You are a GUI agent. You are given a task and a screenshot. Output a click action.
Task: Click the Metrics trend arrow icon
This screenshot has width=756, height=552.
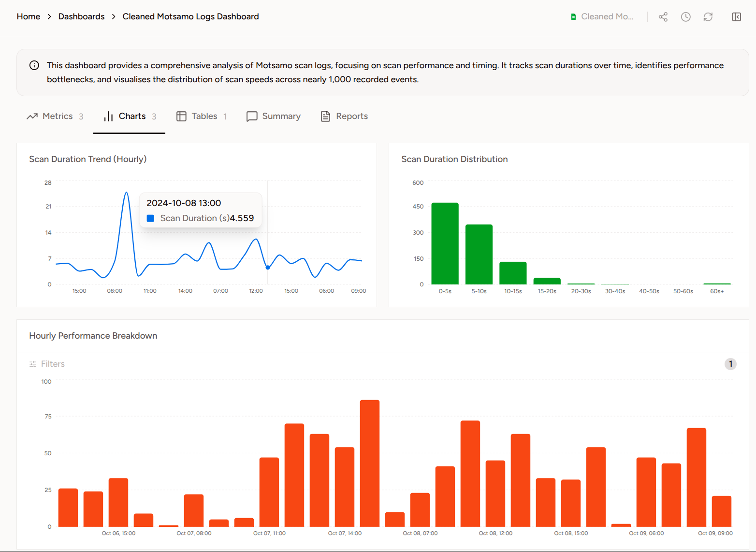click(32, 116)
